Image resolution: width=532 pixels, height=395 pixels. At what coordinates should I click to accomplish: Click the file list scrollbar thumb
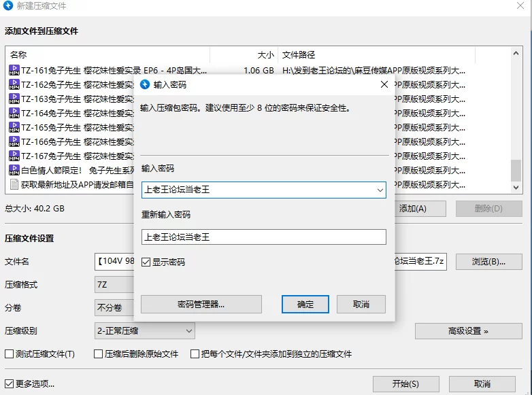coord(516,171)
